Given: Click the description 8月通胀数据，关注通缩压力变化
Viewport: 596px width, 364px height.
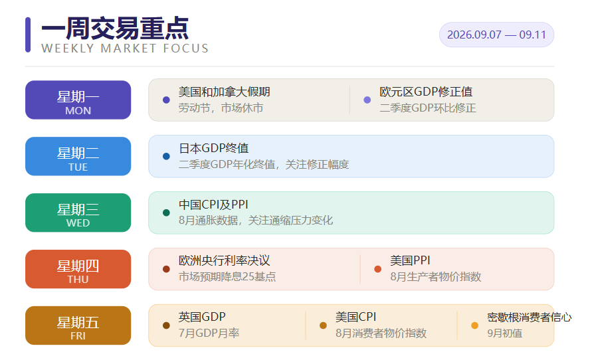Looking at the screenshot, I should [x=256, y=221].
